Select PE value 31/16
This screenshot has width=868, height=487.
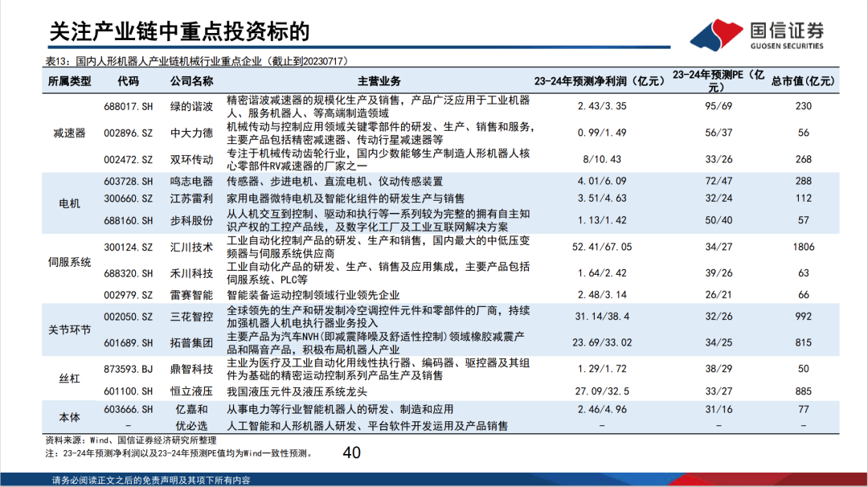(x=719, y=410)
